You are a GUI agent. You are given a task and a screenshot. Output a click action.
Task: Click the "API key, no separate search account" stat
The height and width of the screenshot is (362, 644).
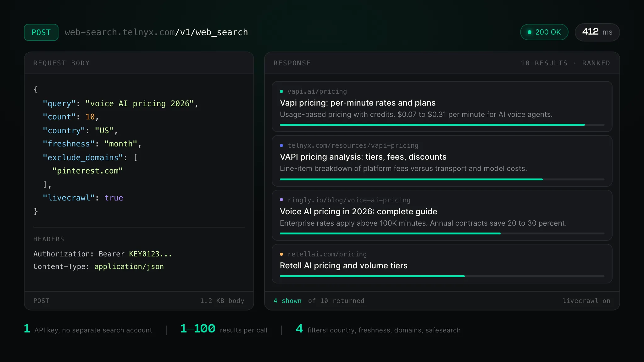click(x=88, y=329)
